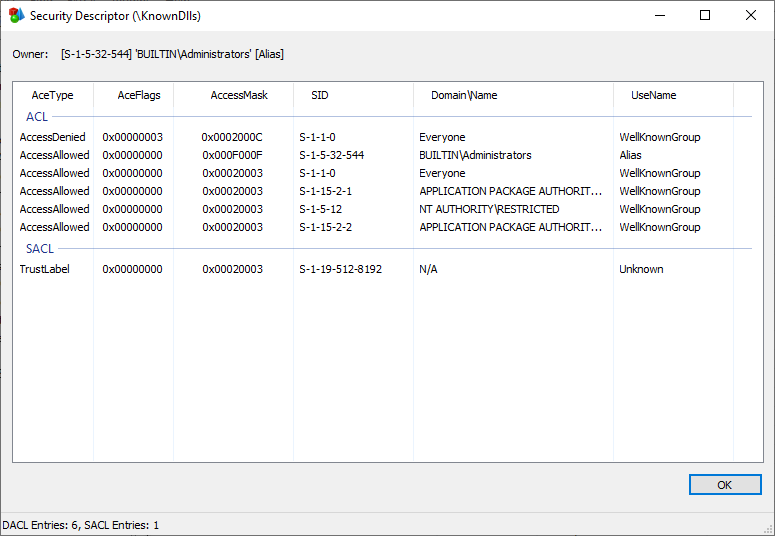Maximize the Security Descriptor window
The width and height of the screenshot is (775, 536).
point(705,15)
